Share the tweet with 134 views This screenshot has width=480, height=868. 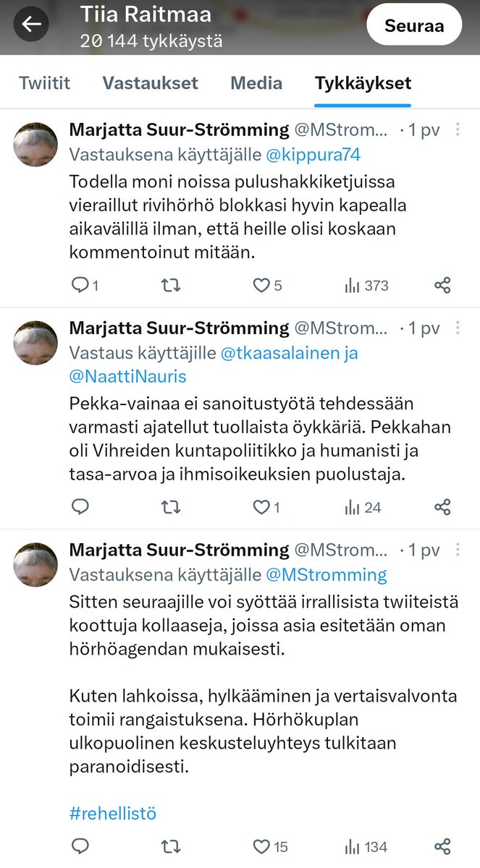coord(442,846)
